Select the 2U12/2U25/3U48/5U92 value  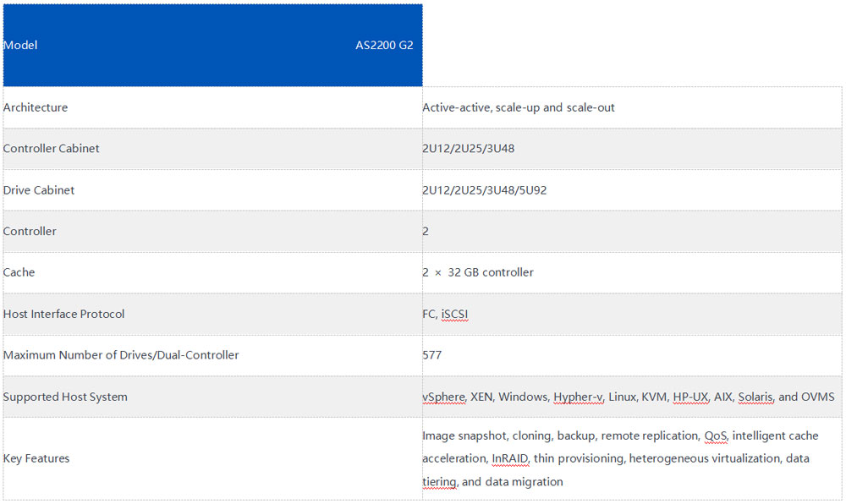click(x=485, y=189)
